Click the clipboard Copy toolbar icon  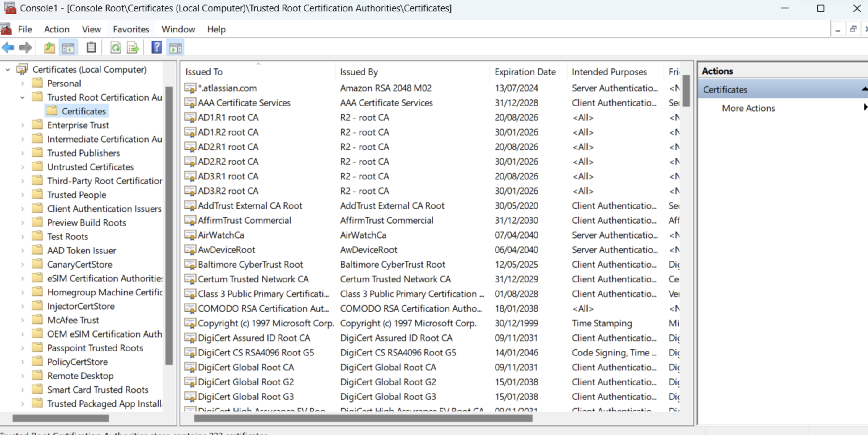(91, 48)
